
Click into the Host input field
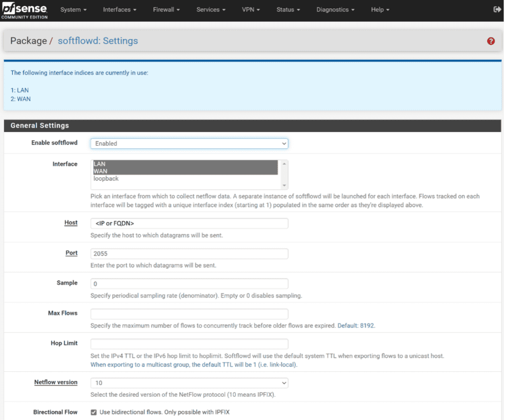click(x=189, y=224)
